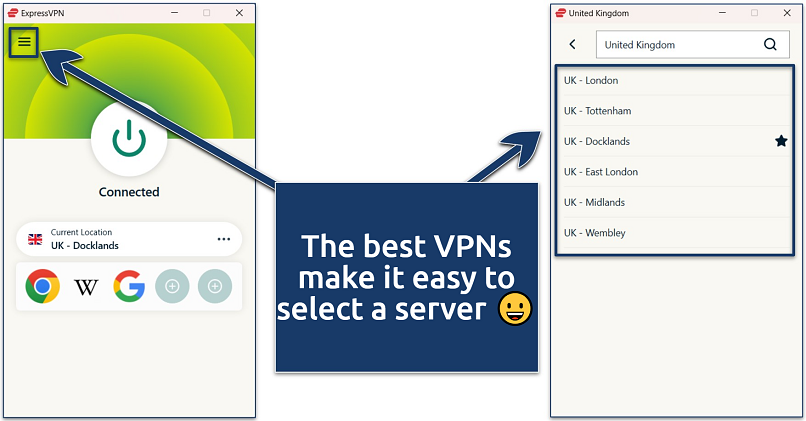Add a shortcut using the first plus button
The image size is (806, 421).
172,286
